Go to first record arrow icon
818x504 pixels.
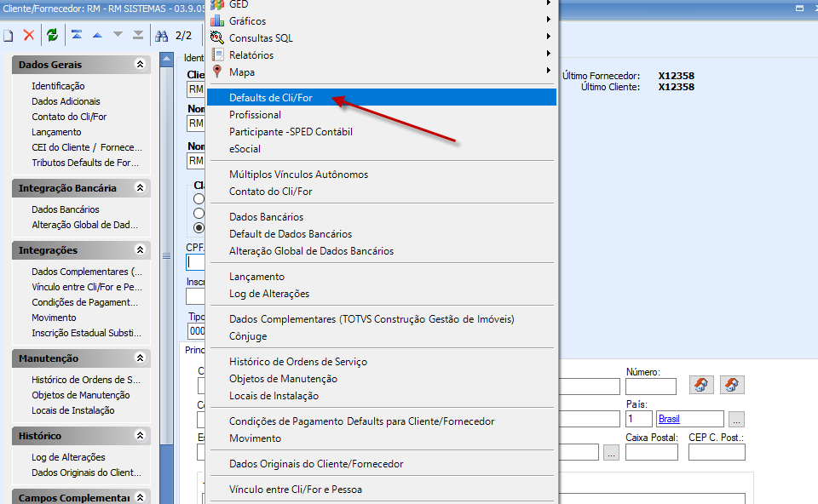click(x=77, y=35)
